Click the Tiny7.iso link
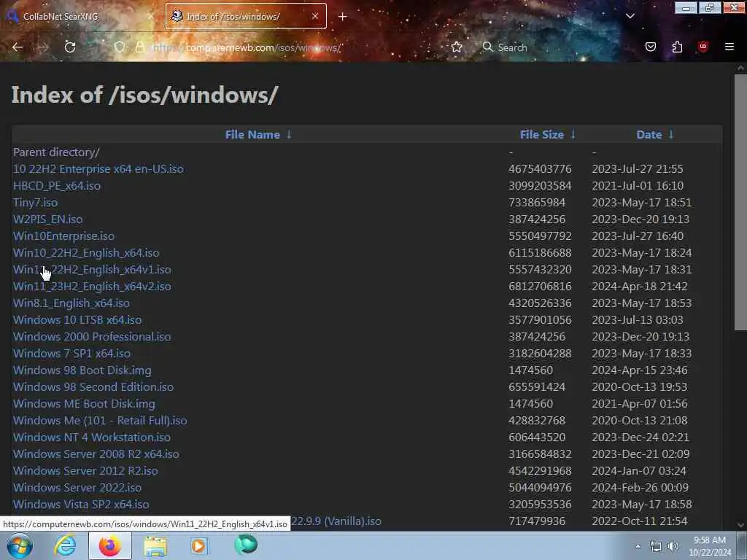The width and height of the screenshot is (747, 560). coord(35,203)
